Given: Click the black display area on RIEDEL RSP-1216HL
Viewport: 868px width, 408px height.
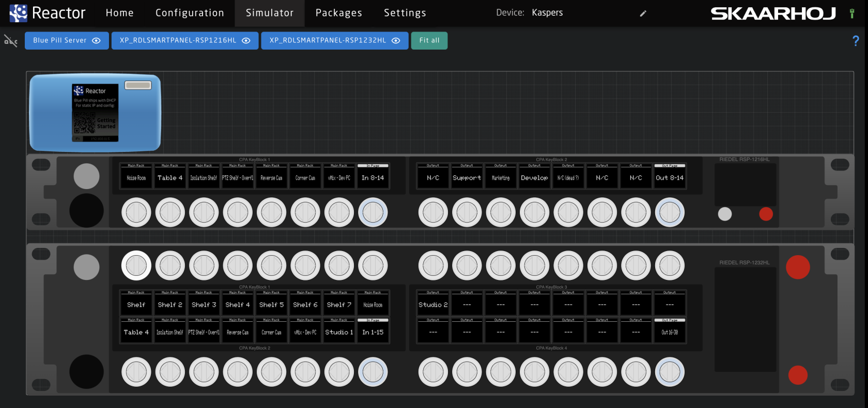Looking at the screenshot, I should point(746,184).
